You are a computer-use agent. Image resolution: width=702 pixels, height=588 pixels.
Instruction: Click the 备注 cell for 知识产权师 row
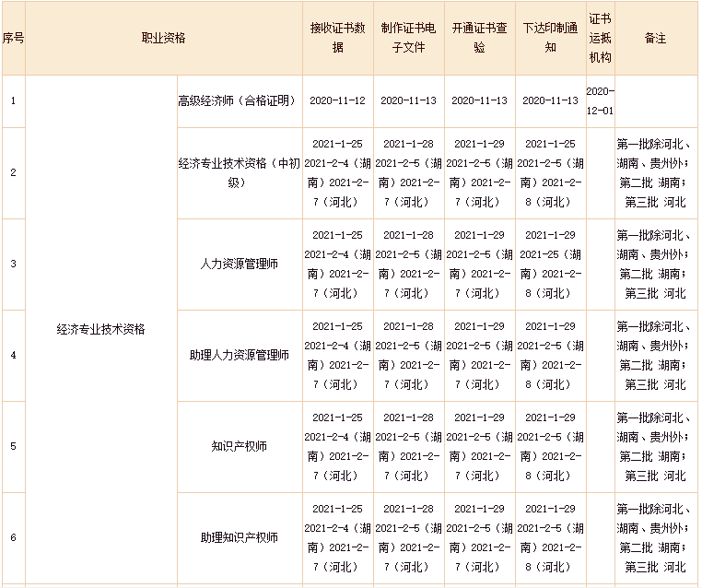pos(655,446)
